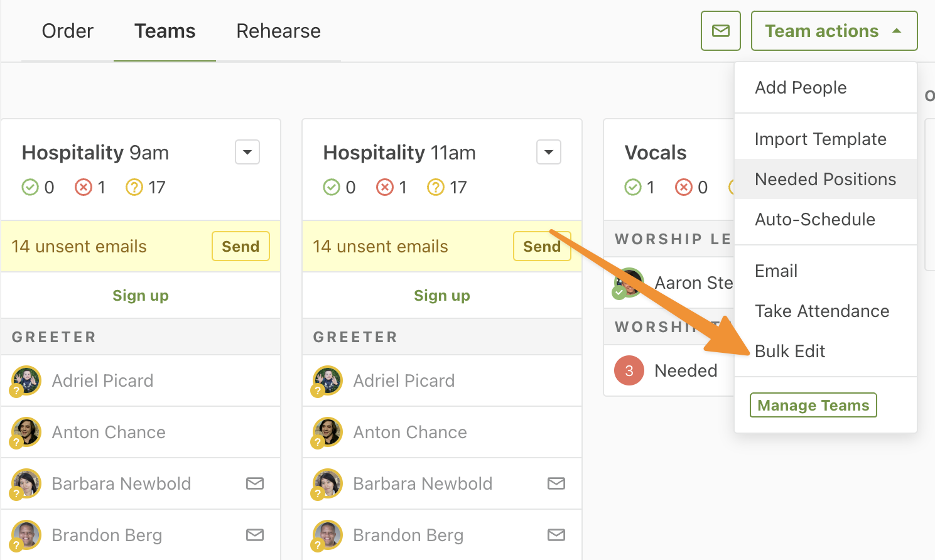Click envelope icon for Brandon Berg in Hospitality 9am
The width and height of the screenshot is (935, 560).
pyautogui.click(x=255, y=535)
